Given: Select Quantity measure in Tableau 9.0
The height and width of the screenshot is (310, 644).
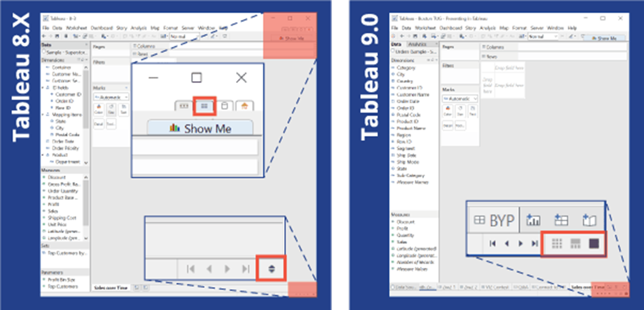Looking at the screenshot, I should click(x=405, y=235).
